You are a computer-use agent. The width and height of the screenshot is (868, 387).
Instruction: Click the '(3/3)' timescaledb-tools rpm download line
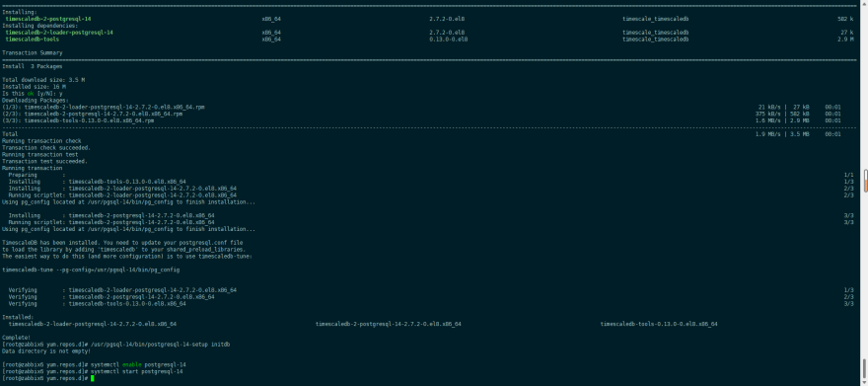(78, 120)
